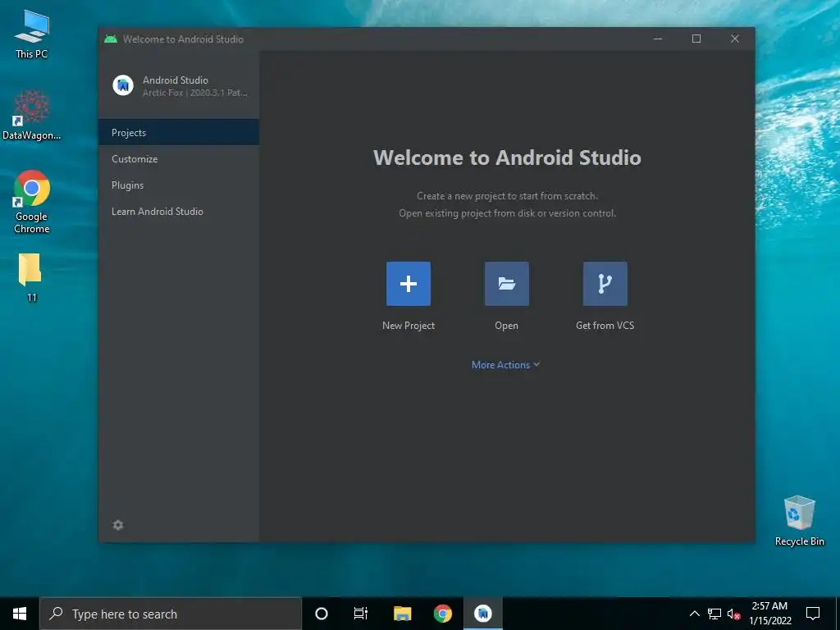This screenshot has height=630, width=840.
Task: Select the DataWagon desktop shortcut
Action: (x=32, y=115)
